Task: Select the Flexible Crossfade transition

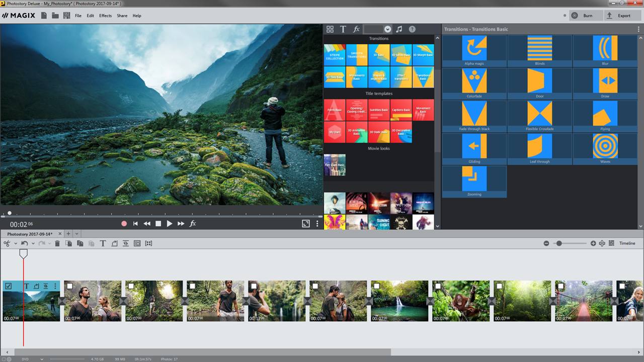Action: (540, 117)
